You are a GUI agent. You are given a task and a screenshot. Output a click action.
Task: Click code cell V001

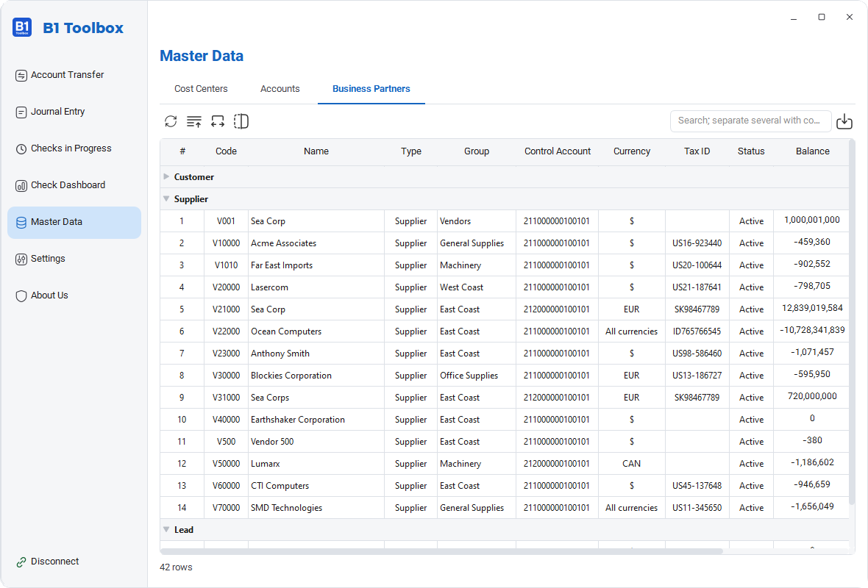coord(226,220)
